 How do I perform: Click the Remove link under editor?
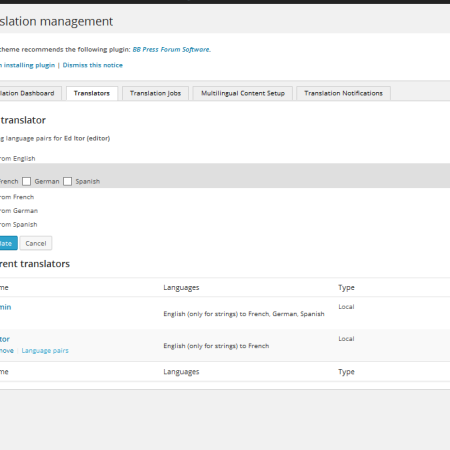(x=7, y=351)
